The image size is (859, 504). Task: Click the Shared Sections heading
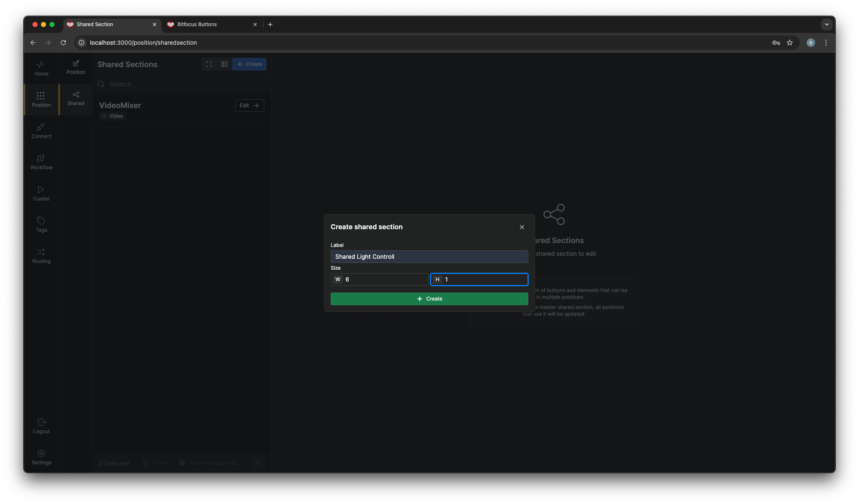[x=128, y=65]
